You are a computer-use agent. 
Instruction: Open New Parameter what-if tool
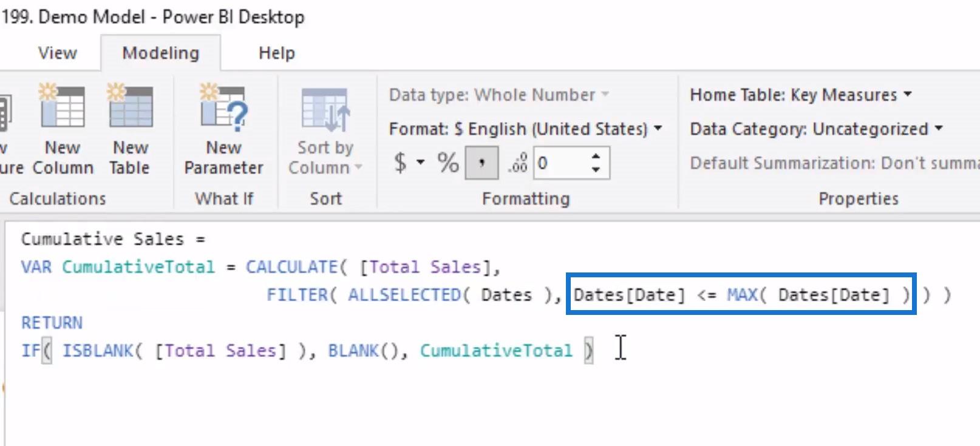tap(223, 129)
